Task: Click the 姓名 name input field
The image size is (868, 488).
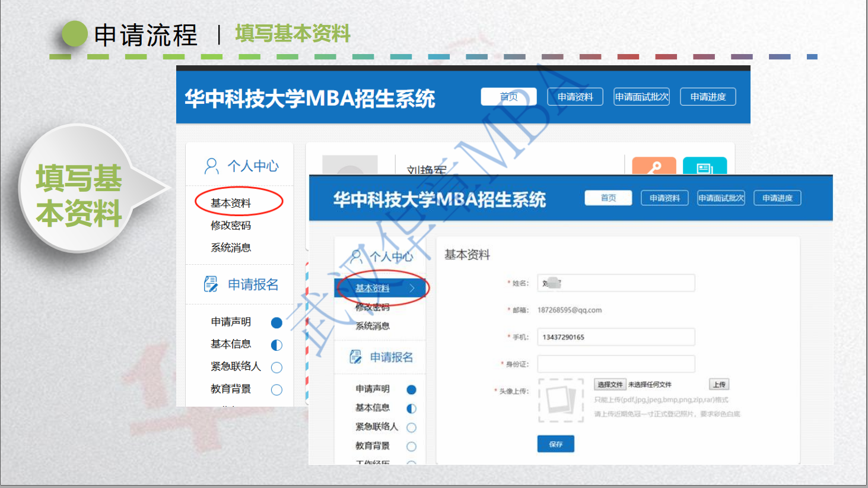Action: [616, 283]
